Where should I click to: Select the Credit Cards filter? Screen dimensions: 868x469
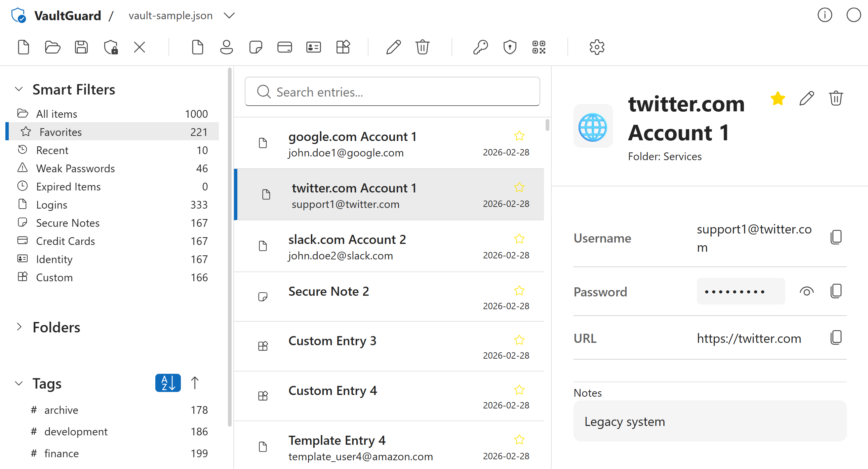click(x=65, y=241)
